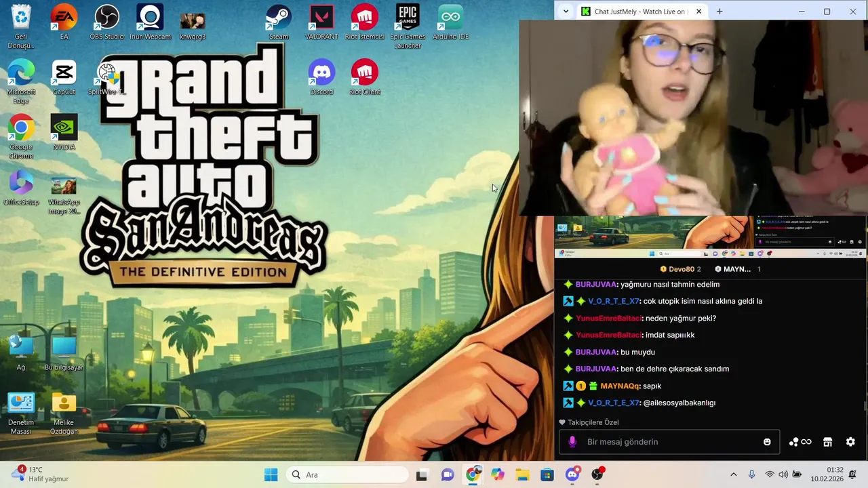Open Iriun Webcam desktop shortcut
This screenshot has width=868, height=488.
[x=150, y=22]
